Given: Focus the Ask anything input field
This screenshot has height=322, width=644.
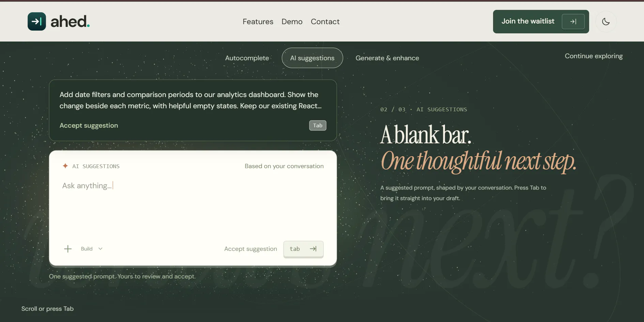Looking at the screenshot, I should point(193,186).
